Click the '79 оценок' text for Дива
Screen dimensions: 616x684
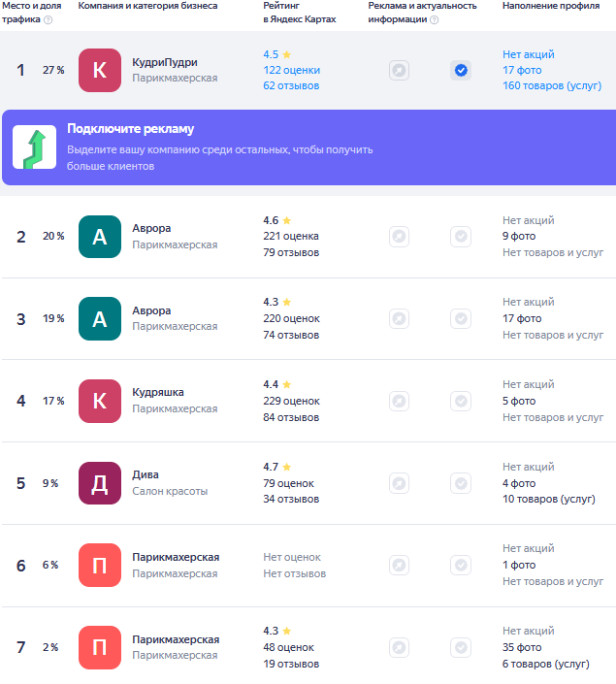(288, 483)
